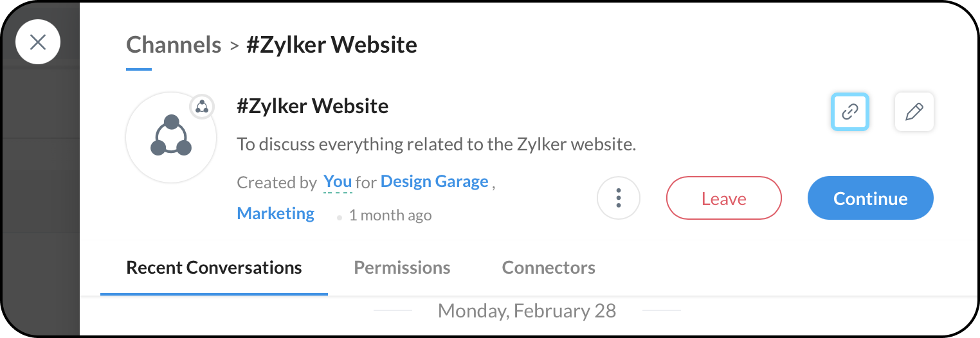Go back to Channels breadcrumb
This screenshot has width=980, height=338.
174,44
